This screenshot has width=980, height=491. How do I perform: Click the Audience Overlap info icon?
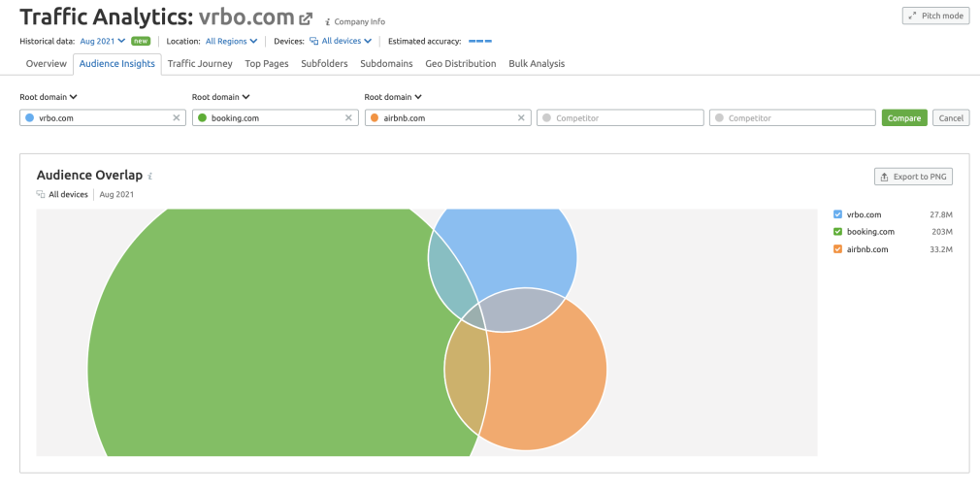(x=150, y=177)
